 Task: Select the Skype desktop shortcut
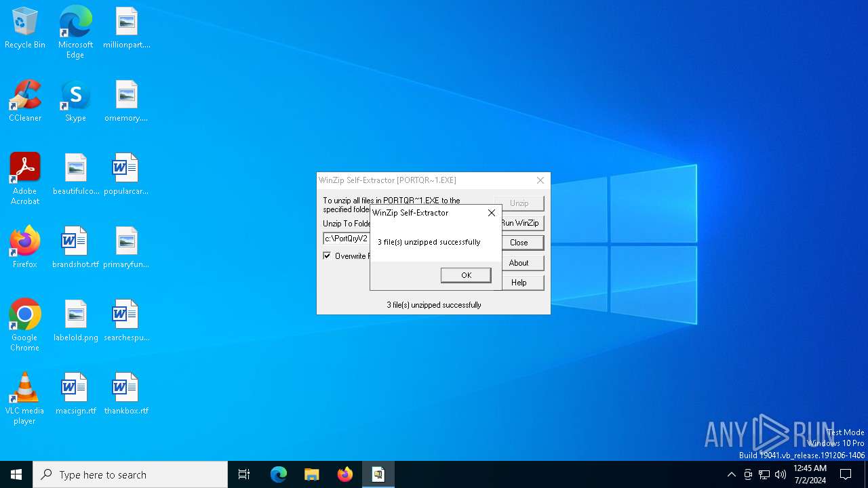click(75, 102)
